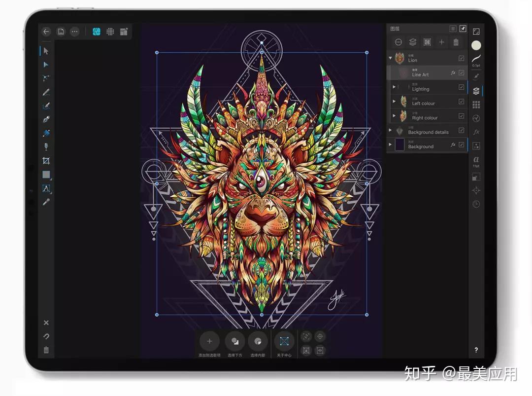Open the Appearance studio below text icon
Image resolution: width=532 pixels, height=396 pixels.
pos(476,177)
